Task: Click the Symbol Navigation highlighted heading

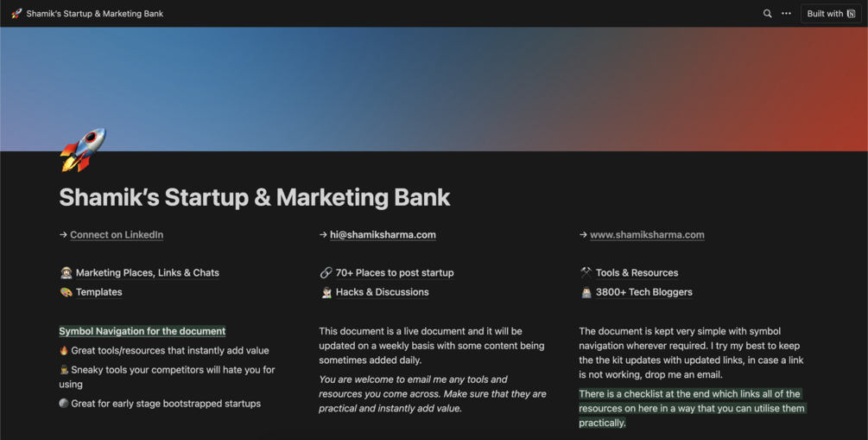Action: point(142,331)
